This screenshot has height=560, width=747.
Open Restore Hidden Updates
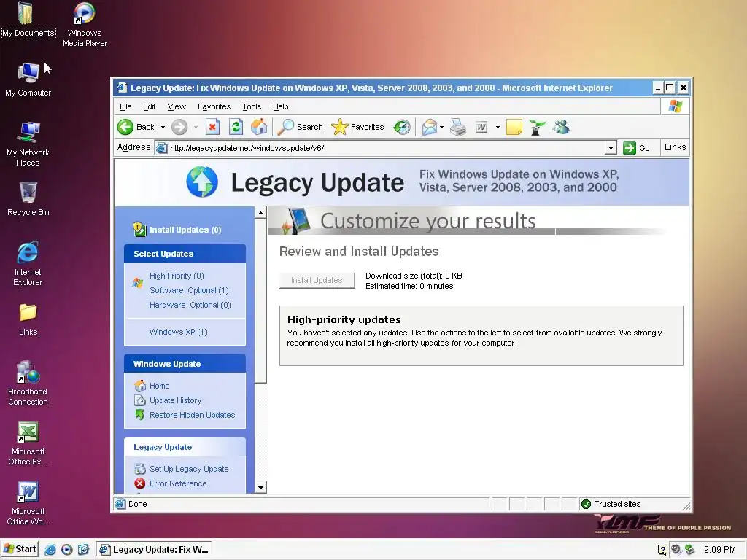click(x=192, y=415)
